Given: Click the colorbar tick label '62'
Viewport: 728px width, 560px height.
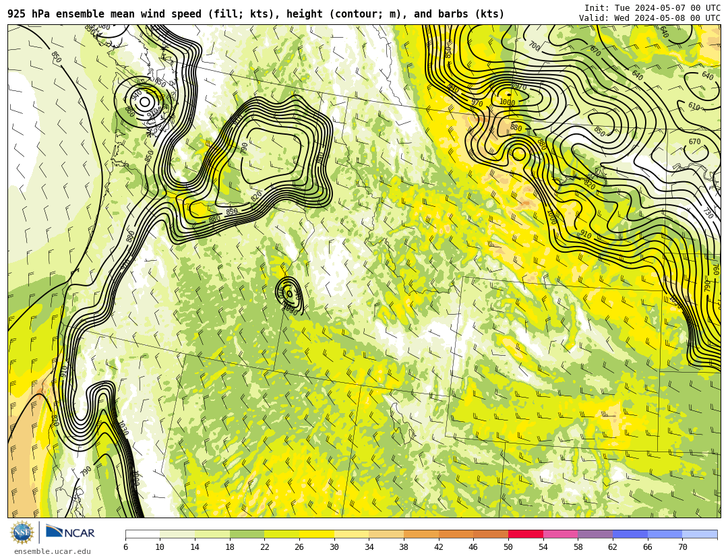Looking at the screenshot, I should point(612,547).
